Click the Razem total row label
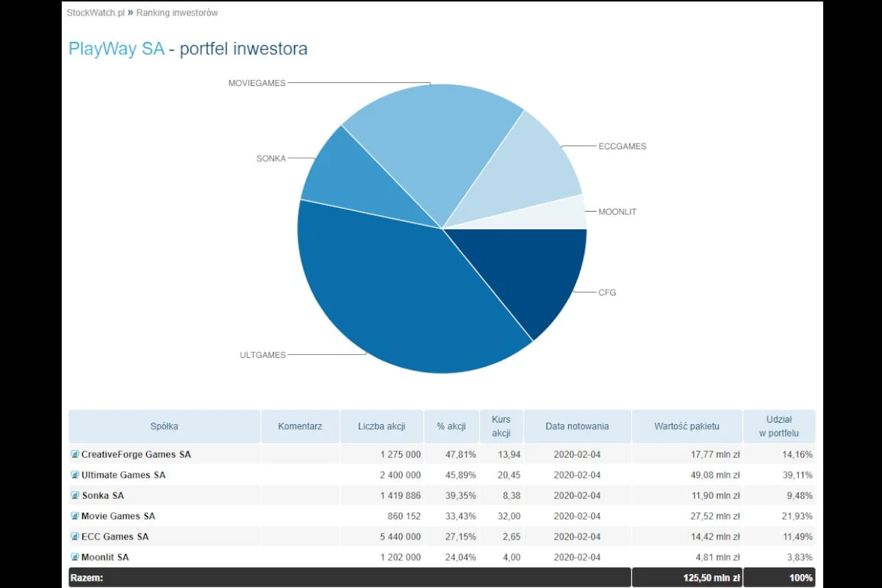The width and height of the screenshot is (882, 588). coord(87,578)
